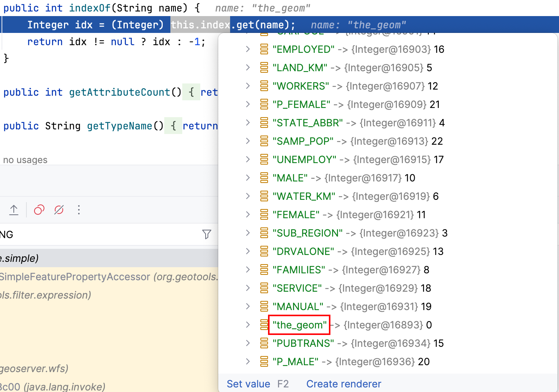This screenshot has width=559, height=392.
Task: Select the "SERVICE" entry row text
Action: (352, 288)
